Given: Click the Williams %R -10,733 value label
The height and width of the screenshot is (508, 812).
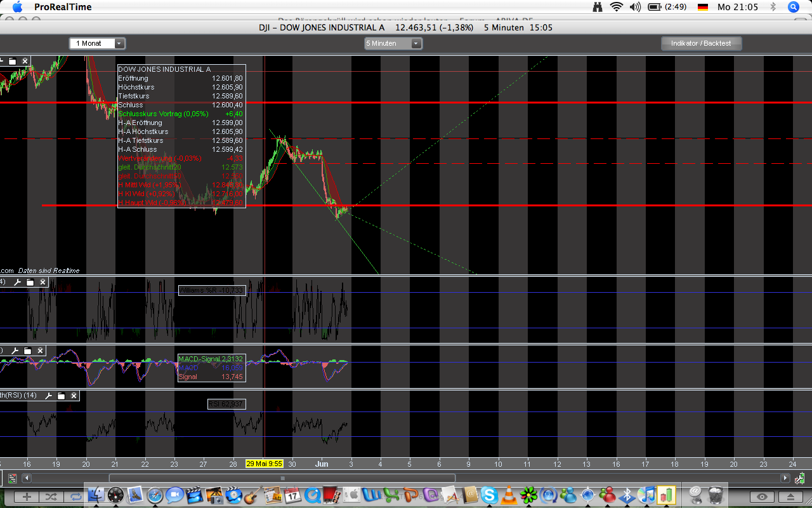Looking at the screenshot, I should pos(211,290).
